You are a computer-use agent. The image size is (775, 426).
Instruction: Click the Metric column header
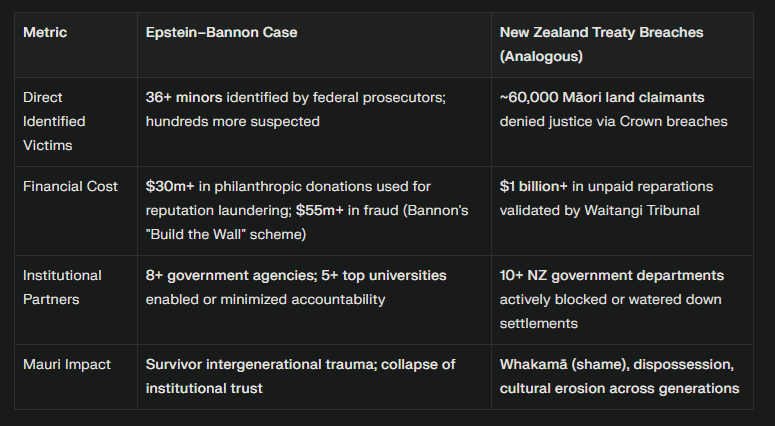click(44, 33)
